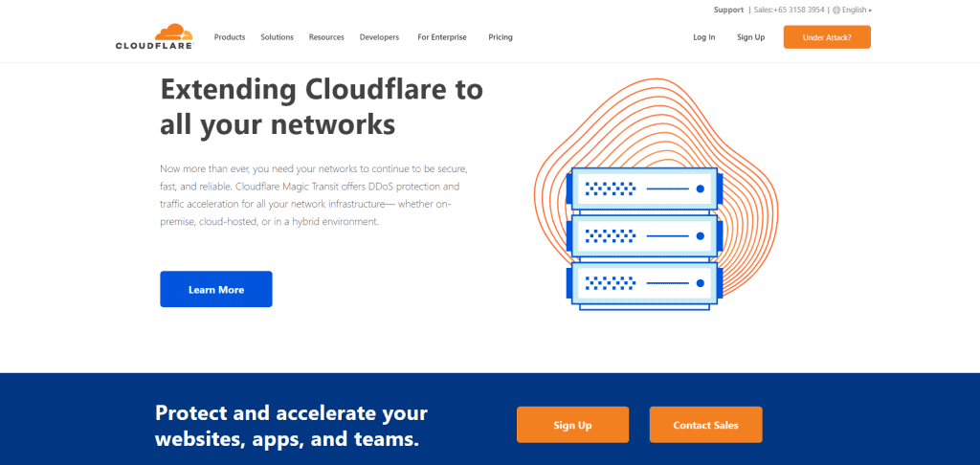Screen dimensions: 980x465
Task: Open the Resources menu
Action: [x=326, y=37]
